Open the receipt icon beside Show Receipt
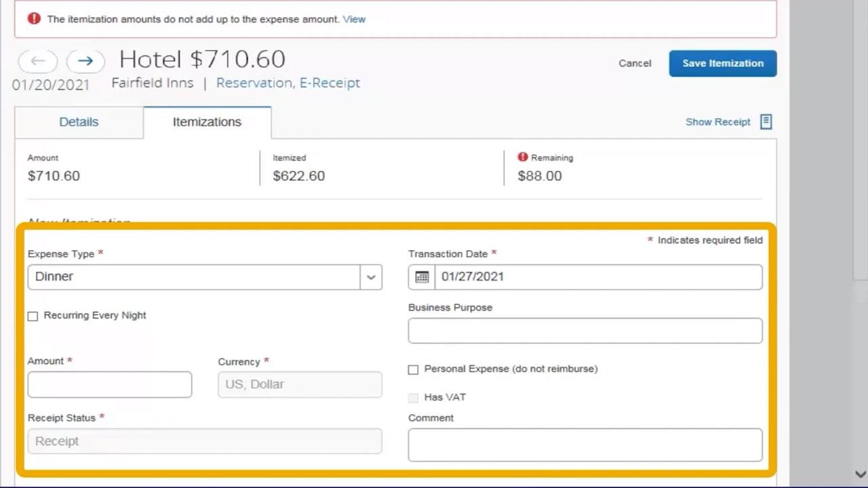868x488 pixels. (x=766, y=122)
